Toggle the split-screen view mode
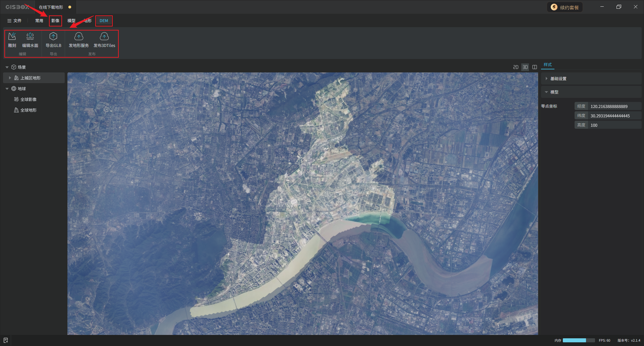This screenshot has width=644, height=346. [x=535, y=67]
